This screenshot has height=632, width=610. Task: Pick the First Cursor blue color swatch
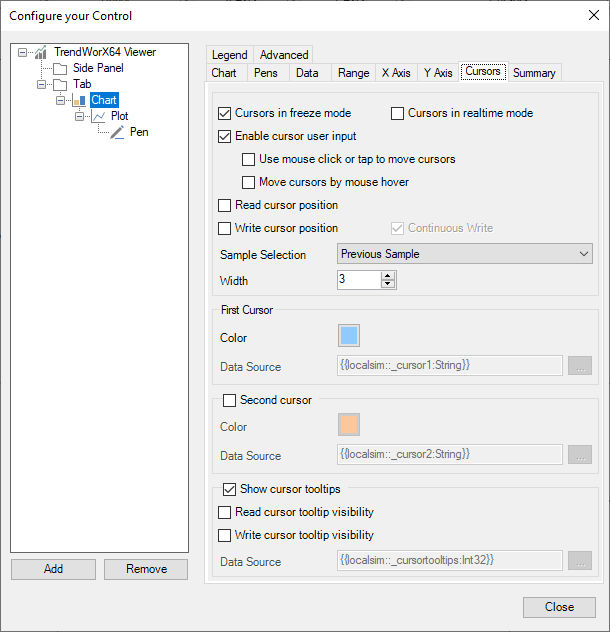coord(349,336)
